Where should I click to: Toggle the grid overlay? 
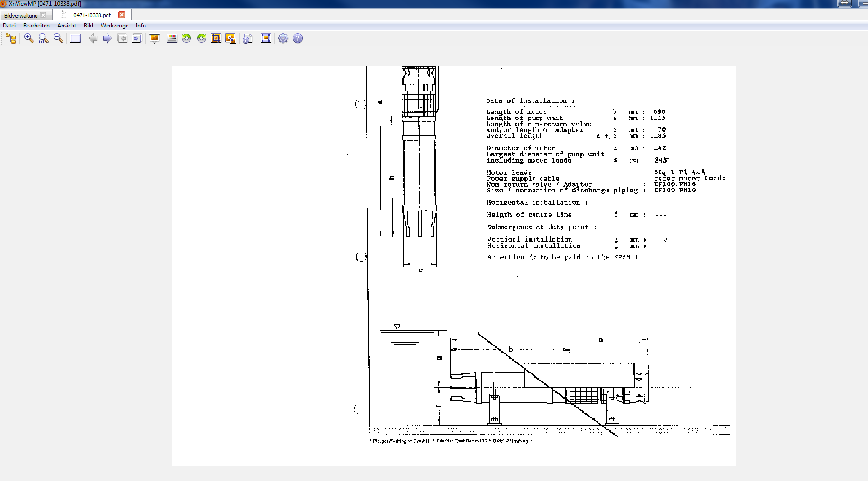pos(75,38)
